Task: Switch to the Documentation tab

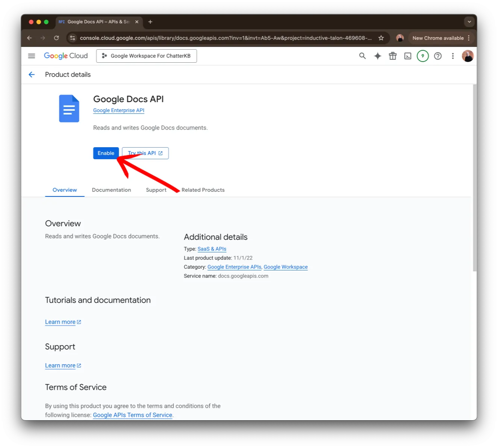Action: [112, 190]
